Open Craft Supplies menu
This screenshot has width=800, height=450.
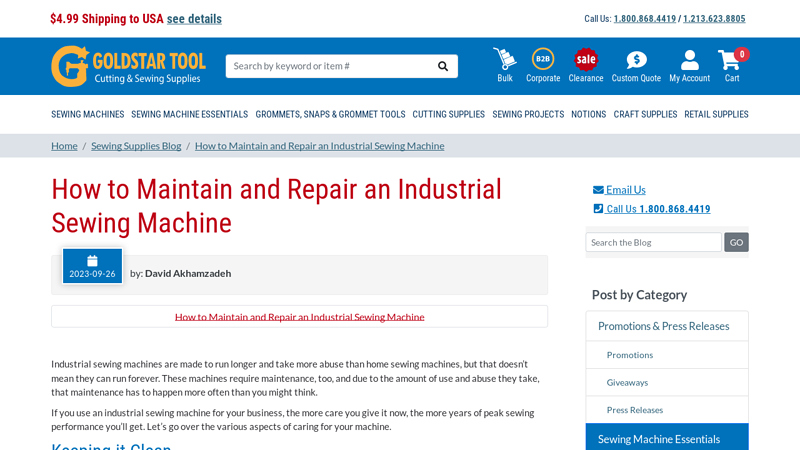coord(645,114)
